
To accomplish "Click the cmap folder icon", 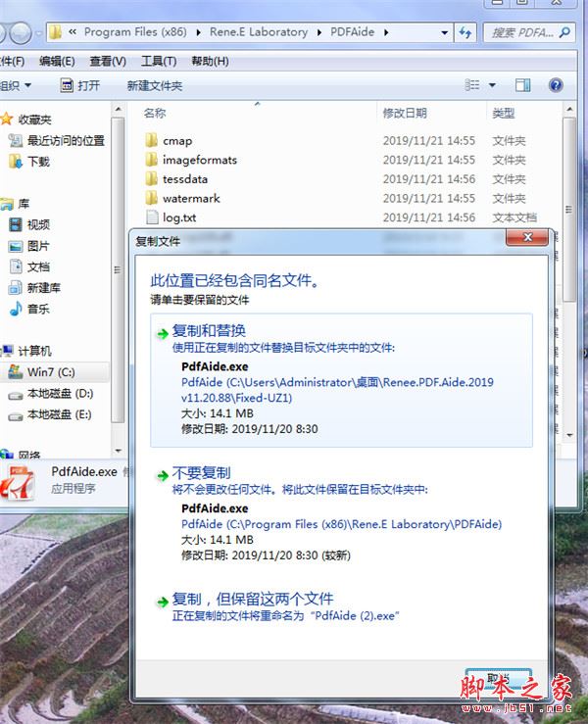I will point(151,140).
